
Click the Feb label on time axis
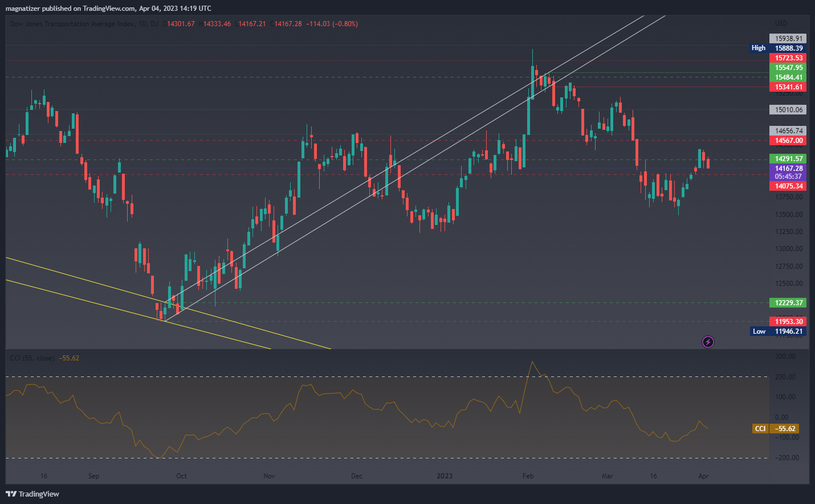pos(528,476)
